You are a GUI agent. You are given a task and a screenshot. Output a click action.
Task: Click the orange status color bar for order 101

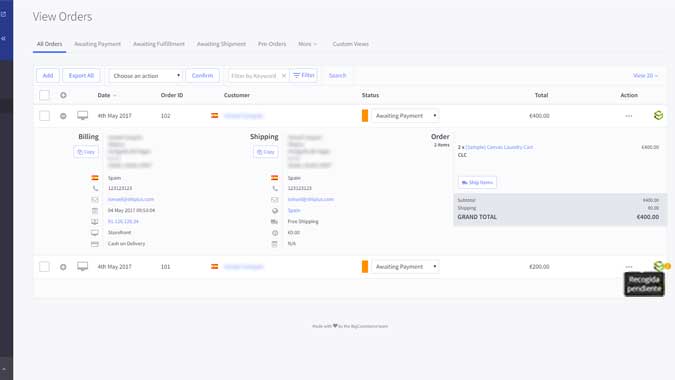click(365, 267)
